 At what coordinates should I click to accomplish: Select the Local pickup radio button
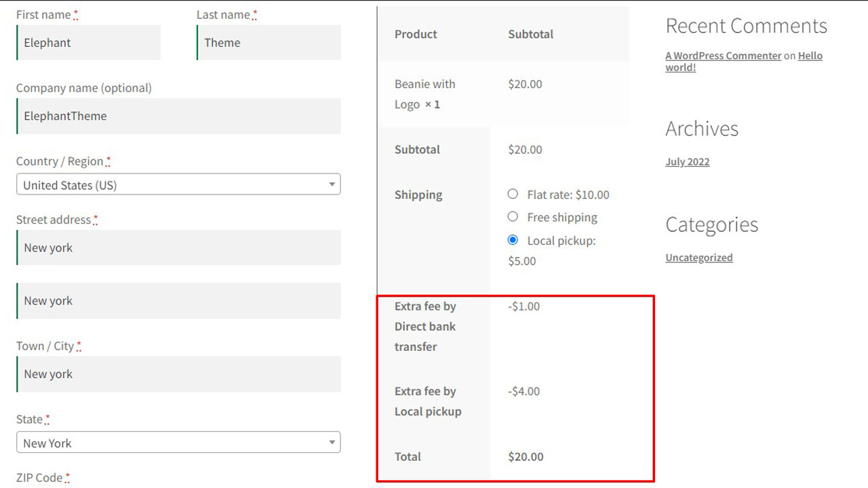pos(513,240)
